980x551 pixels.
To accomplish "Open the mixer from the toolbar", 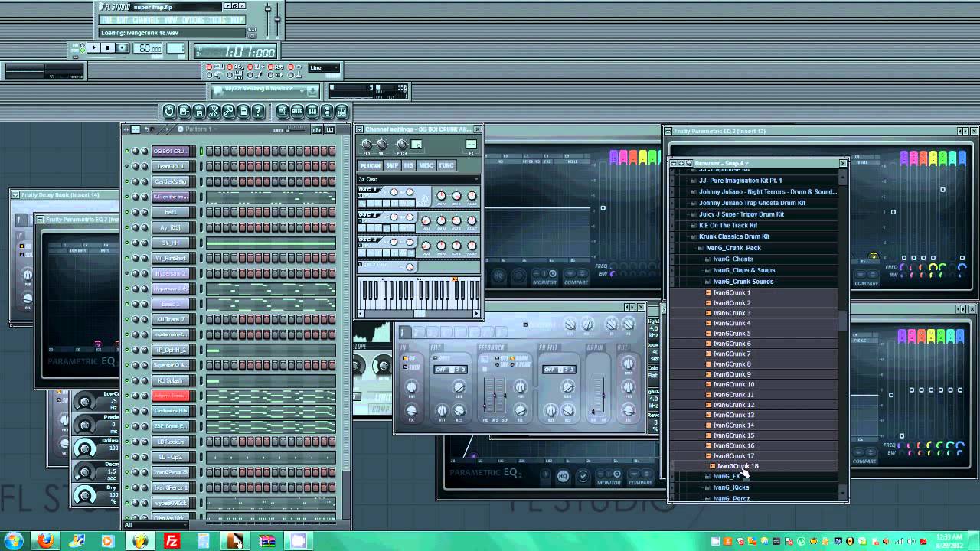I will [341, 112].
